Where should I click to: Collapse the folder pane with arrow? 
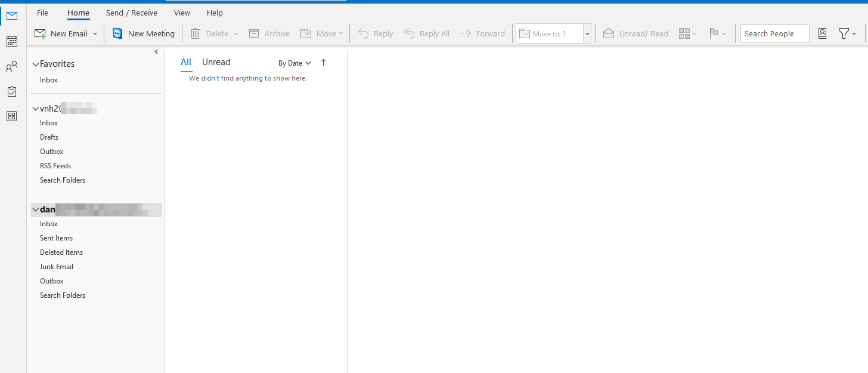point(156,52)
